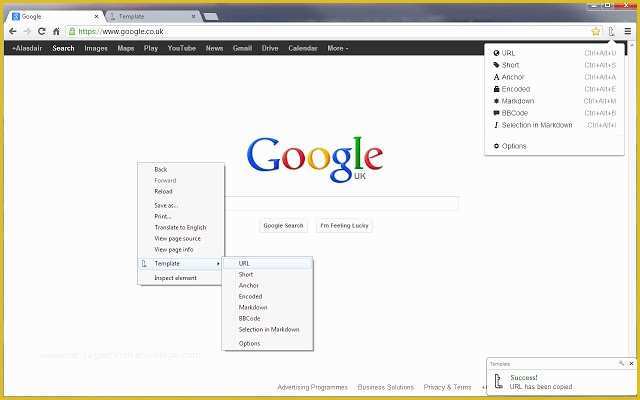Open Play in the Google bar
640x400 pixels.
tap(151, 48)
